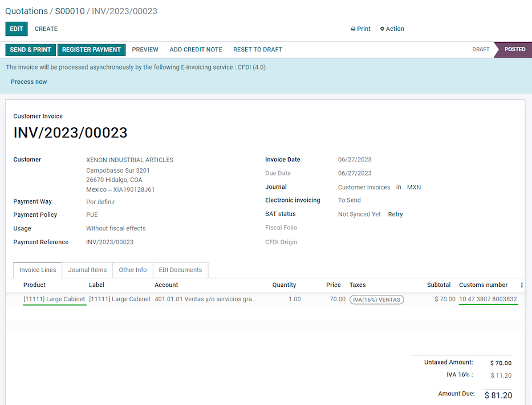Image resolution: width=532 pixels, height=405 pixels.
Task: Set invoice back to DRAFT in status bar
Action: pyautogui.click(x=481, y=50)
